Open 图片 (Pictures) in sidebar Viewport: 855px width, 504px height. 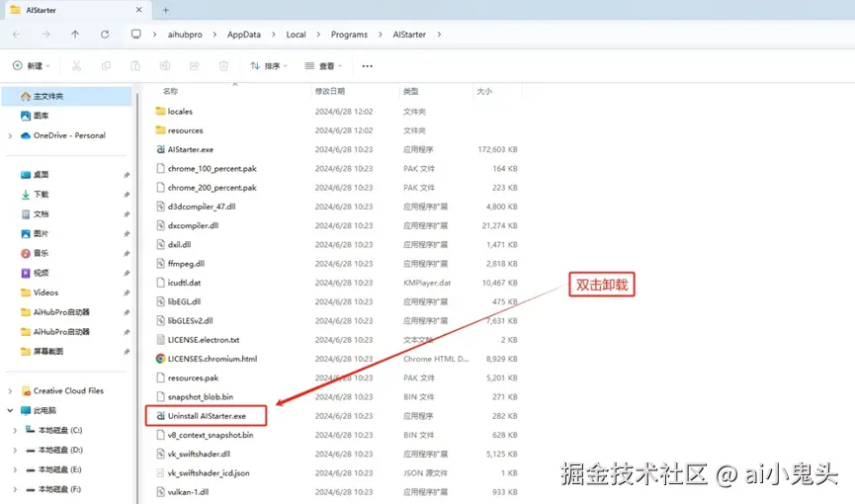tap(41, 233)
